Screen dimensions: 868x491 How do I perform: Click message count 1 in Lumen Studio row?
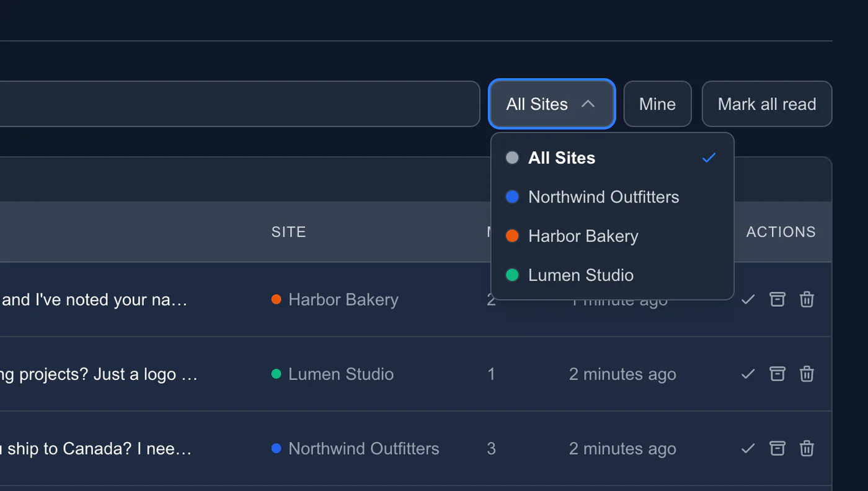[492, 374]
